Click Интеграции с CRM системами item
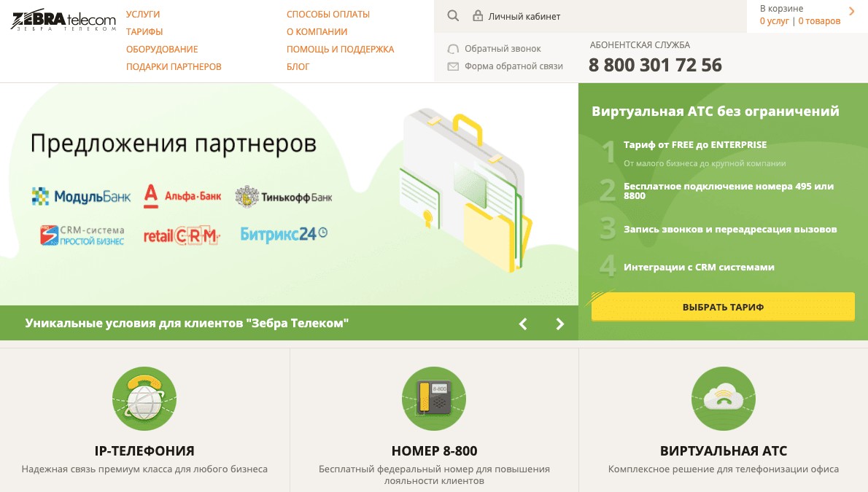This screenshot has height=492, width=868. click(x=700, y=268)
